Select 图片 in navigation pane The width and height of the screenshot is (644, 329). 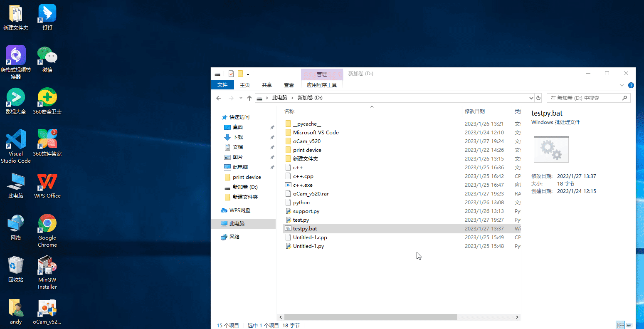(x=238, y=157)
